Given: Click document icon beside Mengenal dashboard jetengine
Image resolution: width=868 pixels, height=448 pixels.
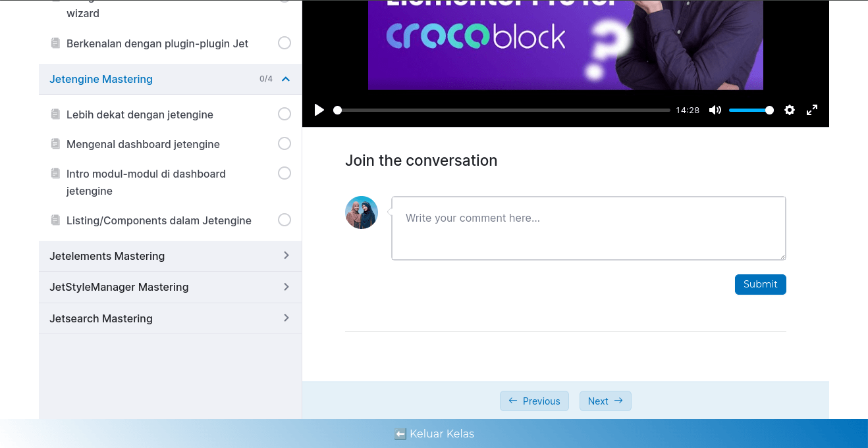Looking at the screenshot, I should pos(55,144).
